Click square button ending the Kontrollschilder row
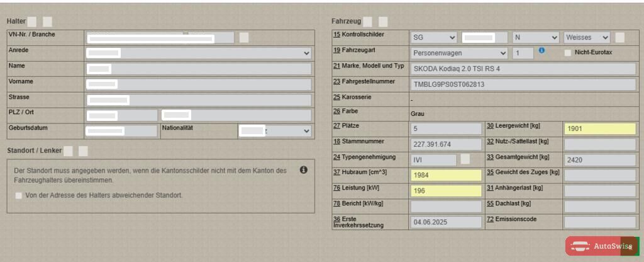 point(619,37)
